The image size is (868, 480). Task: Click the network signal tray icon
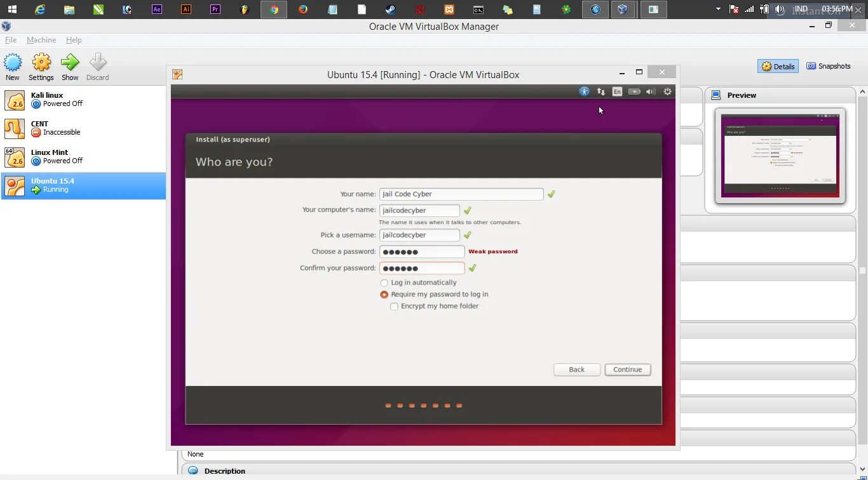pos(750,10)
